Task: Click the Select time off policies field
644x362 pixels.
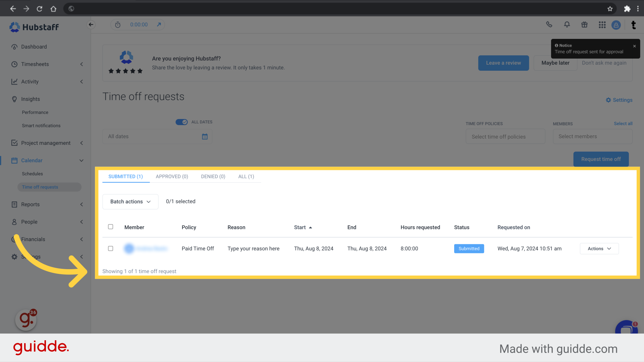Action: pos(505,137)
